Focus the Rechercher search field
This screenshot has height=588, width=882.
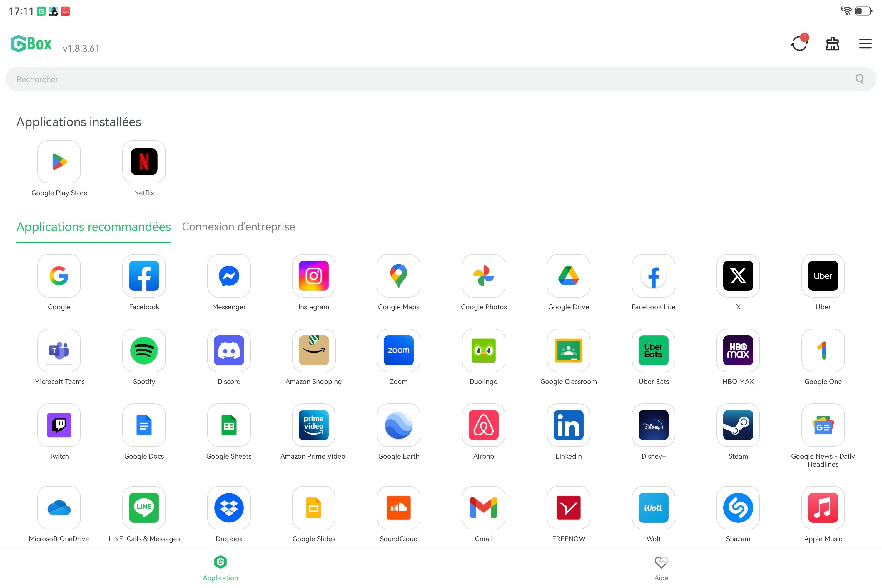[441, 79]
